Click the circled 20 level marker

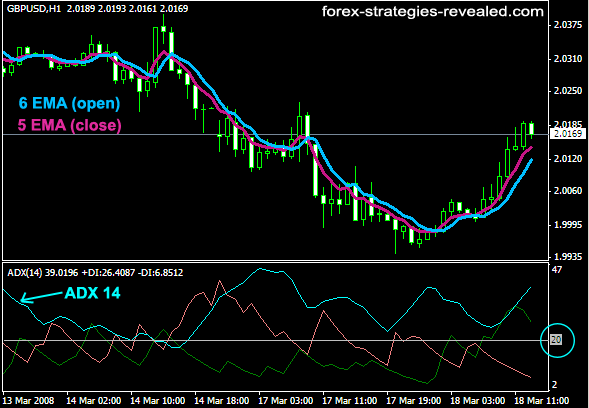click(556, 340)
